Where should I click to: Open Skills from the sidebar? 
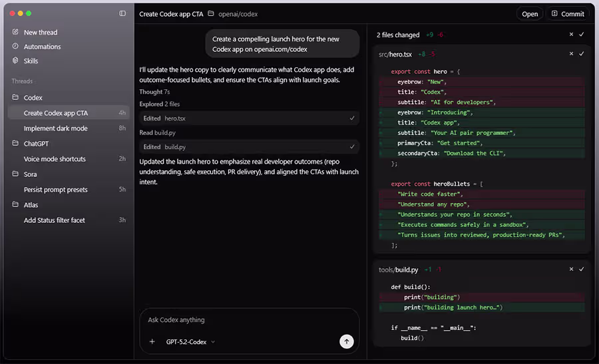31,61
